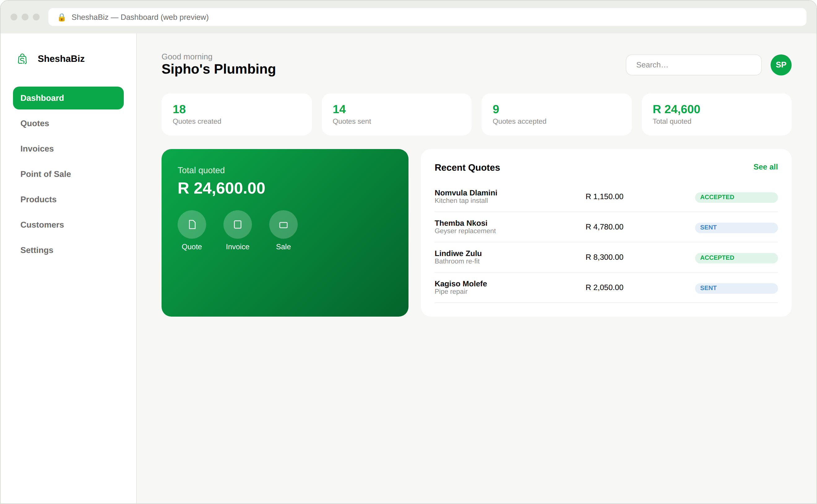Click the R 2,050.00 amount
Viewport: 817px width, 504px height.
tap(604, 288)
